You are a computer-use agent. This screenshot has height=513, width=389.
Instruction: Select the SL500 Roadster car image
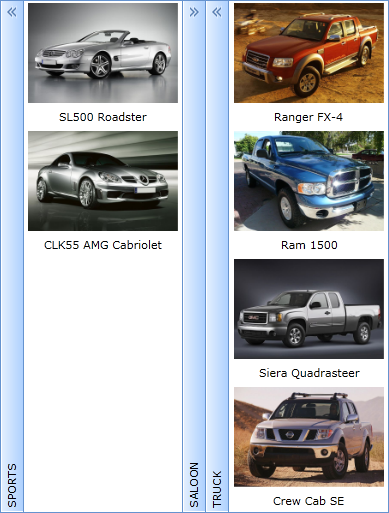(103, 53)
